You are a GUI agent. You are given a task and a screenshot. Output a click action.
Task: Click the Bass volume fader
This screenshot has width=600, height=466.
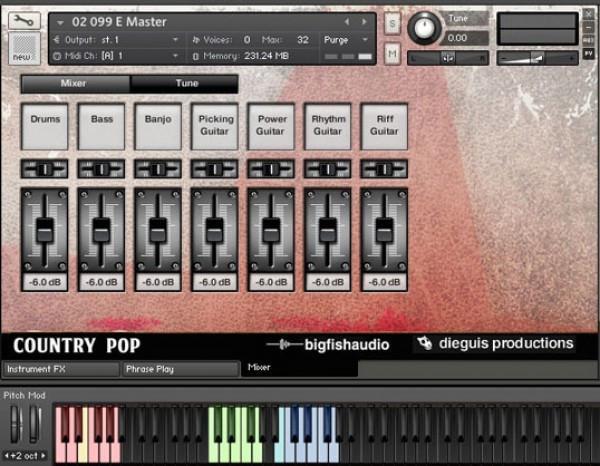[x=101, y=229]
